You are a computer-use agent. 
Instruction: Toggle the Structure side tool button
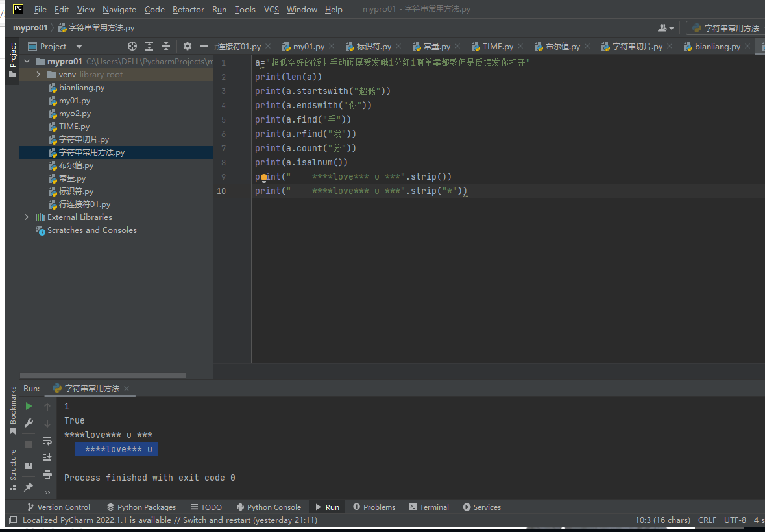point(13,470)
